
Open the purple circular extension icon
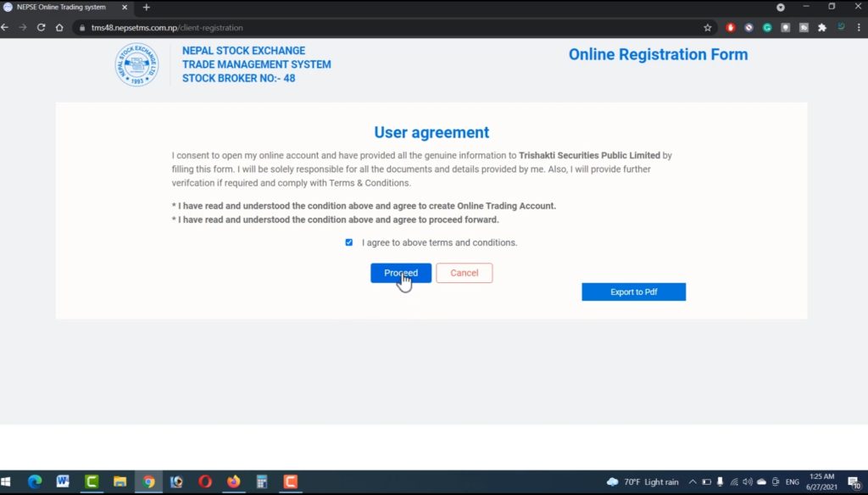tap(748, 28)
